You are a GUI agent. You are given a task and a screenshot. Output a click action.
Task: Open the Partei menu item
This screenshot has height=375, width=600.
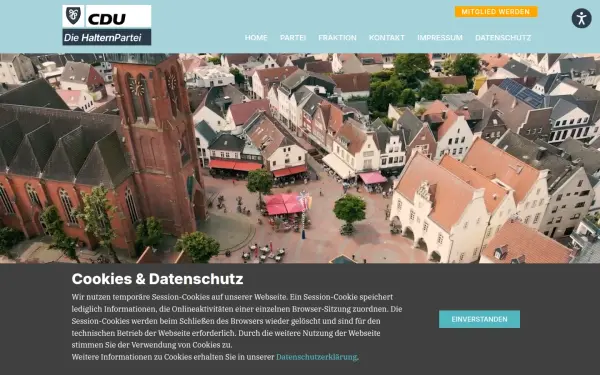[293, 38]
